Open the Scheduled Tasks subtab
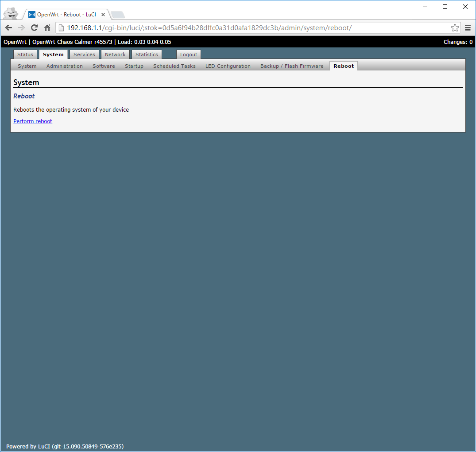This screenshot has height=452, width=476. point(174,66)
